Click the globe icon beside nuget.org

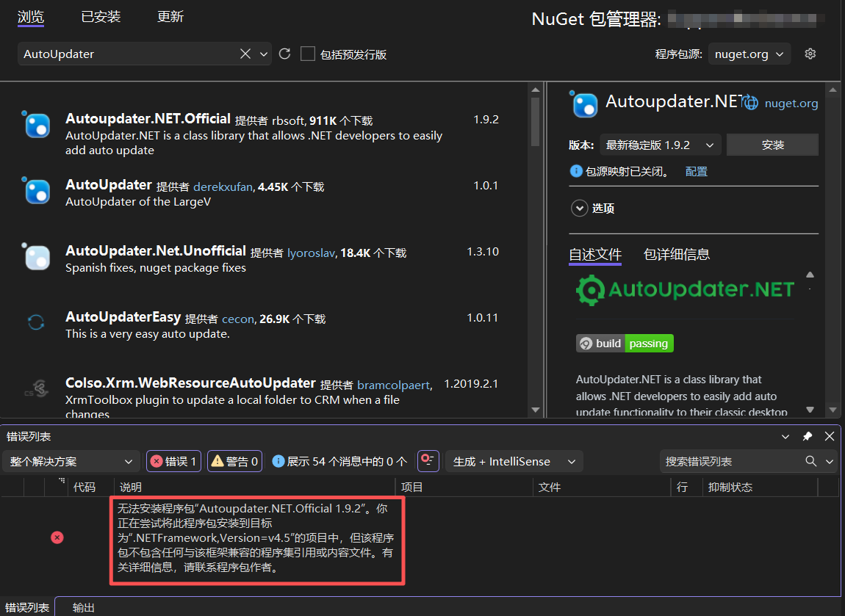click(x=751, y=103)
